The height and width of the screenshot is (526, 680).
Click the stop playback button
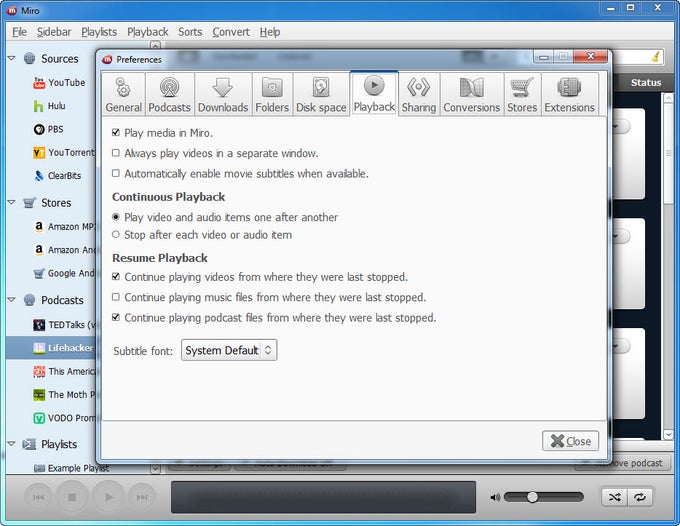[x=72, y=497]
